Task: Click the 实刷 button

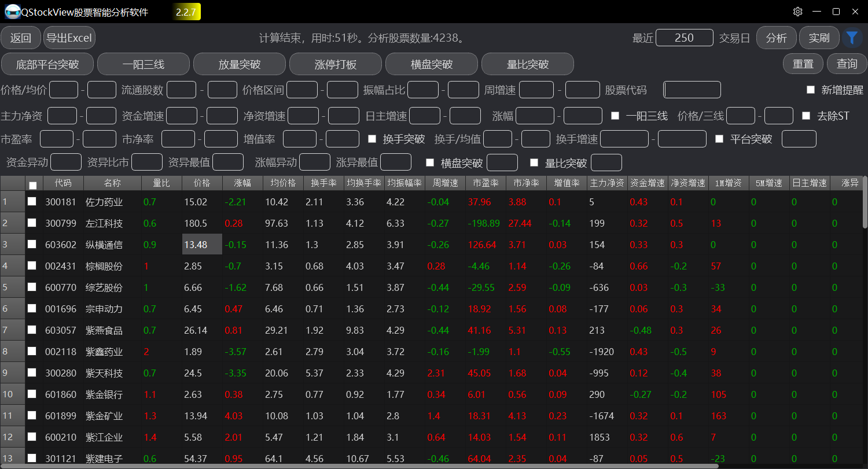Action: click(x=819, y=38)
